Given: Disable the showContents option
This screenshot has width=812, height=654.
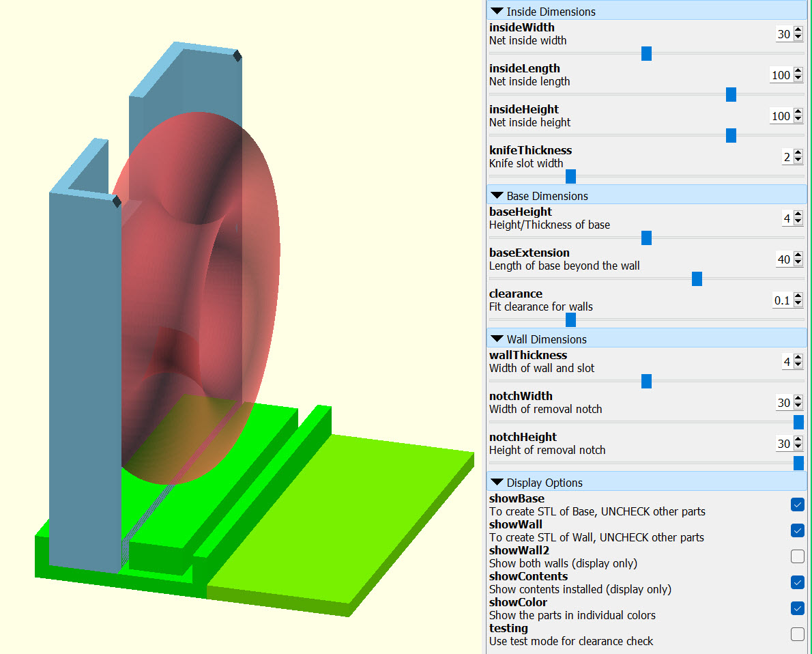Looking at the screenshot, I should [797, 582].
